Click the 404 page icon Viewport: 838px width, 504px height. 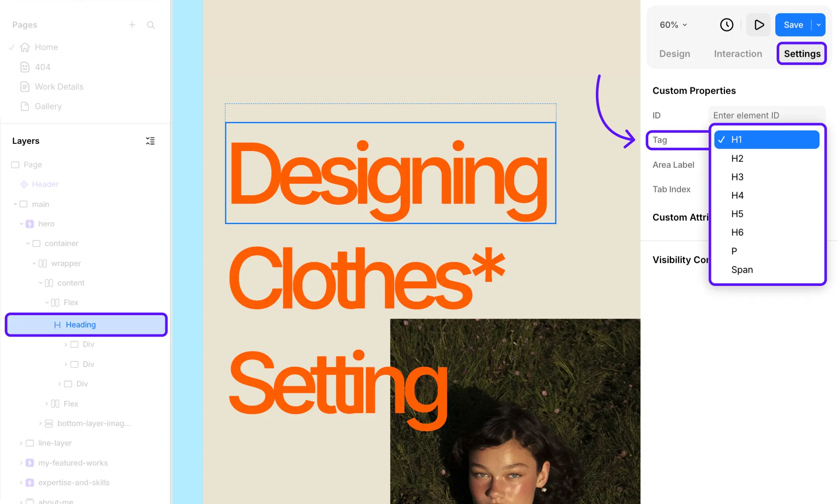[25, 67]
